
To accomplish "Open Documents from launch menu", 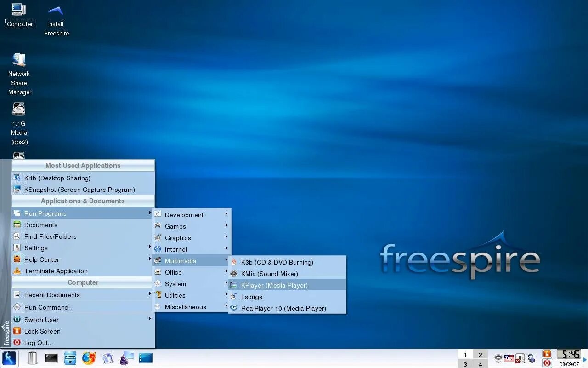I will [x=83, y=225].
